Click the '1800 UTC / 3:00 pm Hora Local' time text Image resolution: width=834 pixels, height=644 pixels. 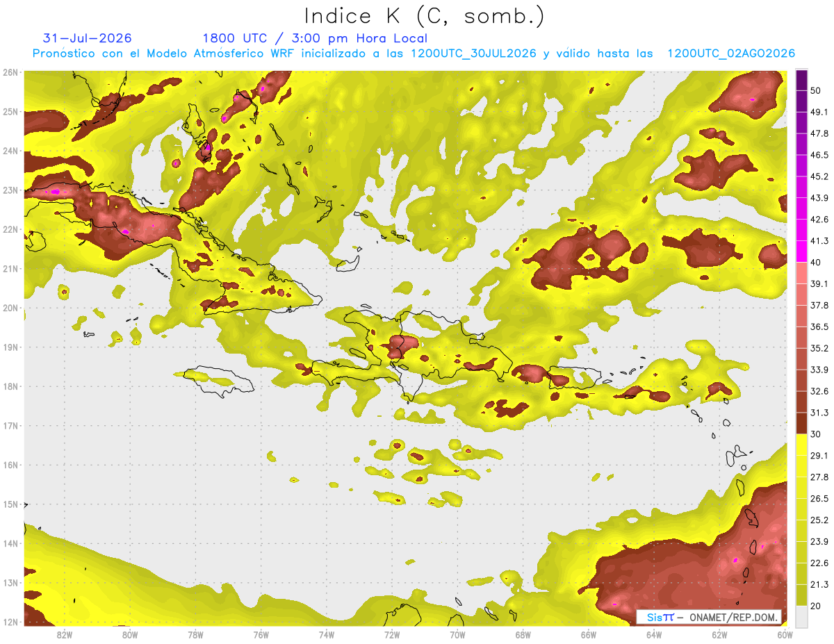315,38
